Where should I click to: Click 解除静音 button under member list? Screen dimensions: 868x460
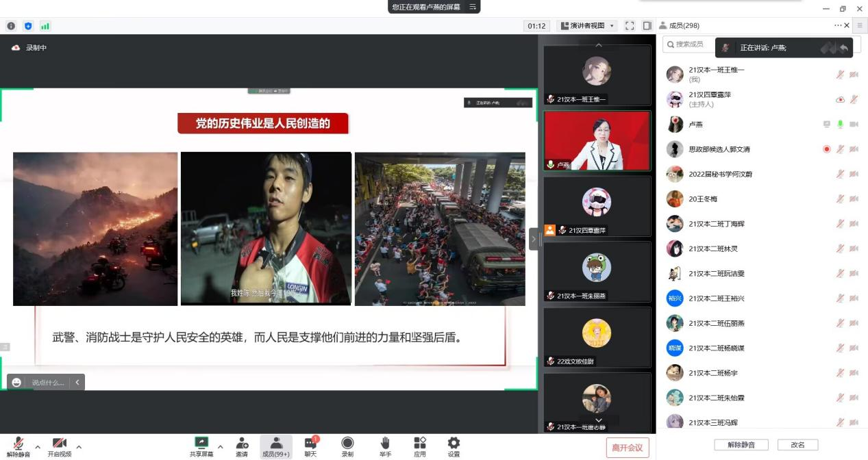[741, 444]
